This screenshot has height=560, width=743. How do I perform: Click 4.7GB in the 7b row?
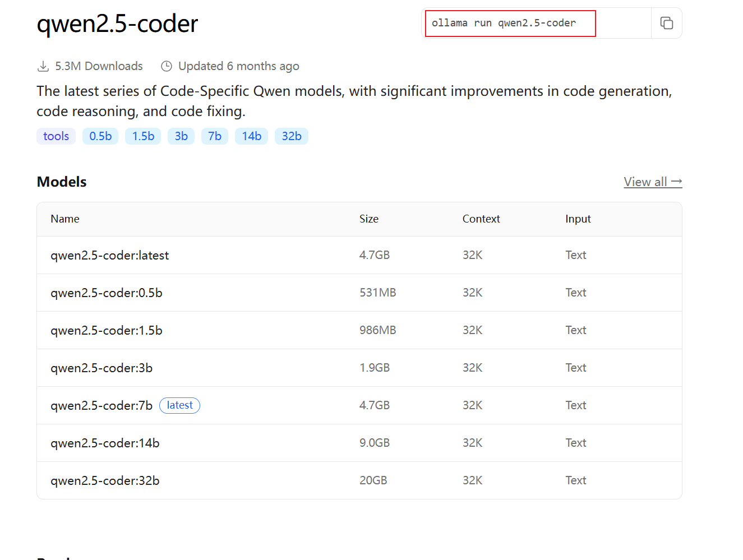[375, 405]
